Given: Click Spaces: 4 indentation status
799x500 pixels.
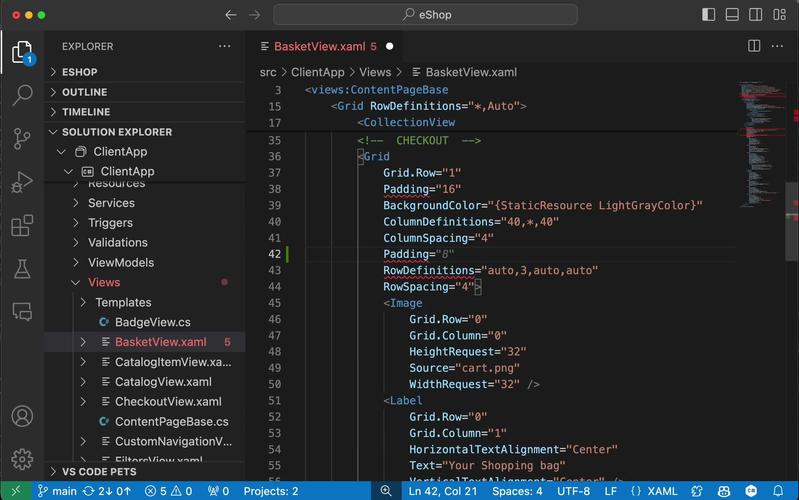Looking at the screenshot, I should click(517, 491).
